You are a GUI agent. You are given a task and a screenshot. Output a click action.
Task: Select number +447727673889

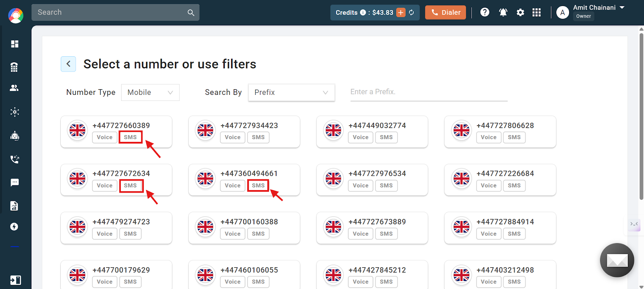coord(372,228)
